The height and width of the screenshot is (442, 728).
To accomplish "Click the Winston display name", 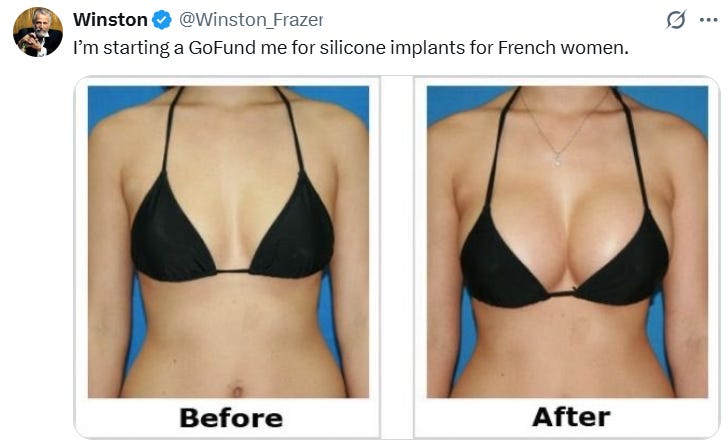I will point(110,20).
